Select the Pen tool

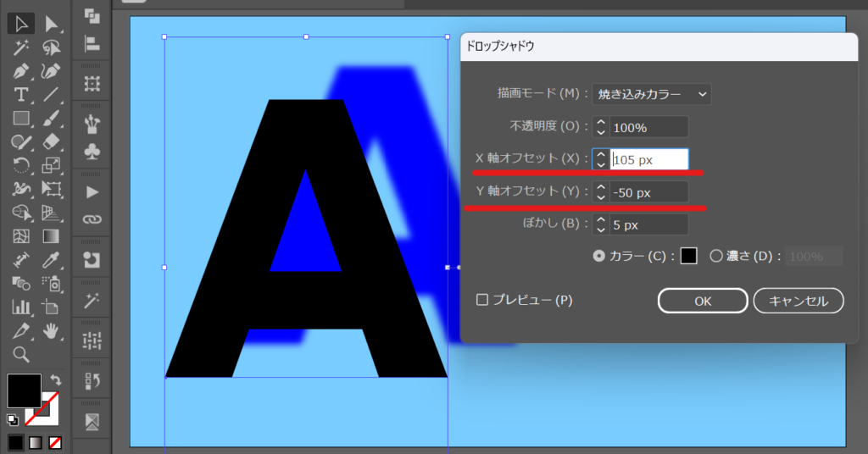21,71
